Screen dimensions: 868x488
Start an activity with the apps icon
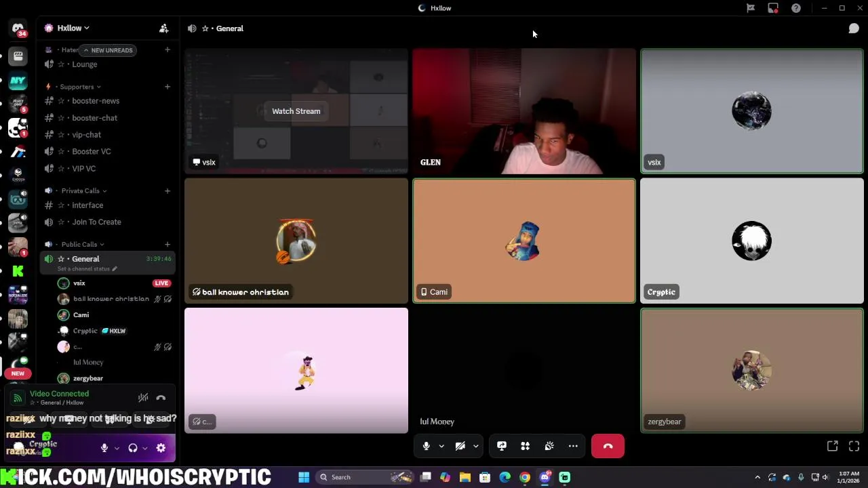coord(525,446)
